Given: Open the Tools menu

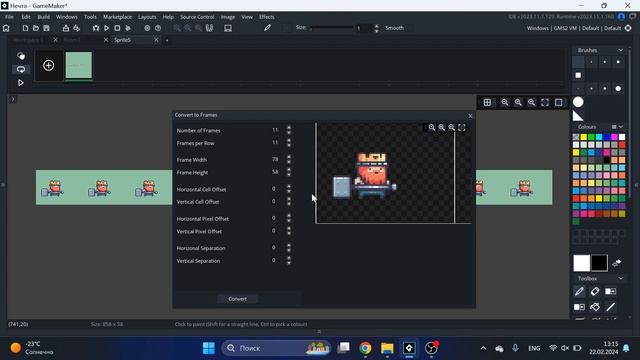Looking at the screenshot, I should pyautogui.click(x=90, y=17).
